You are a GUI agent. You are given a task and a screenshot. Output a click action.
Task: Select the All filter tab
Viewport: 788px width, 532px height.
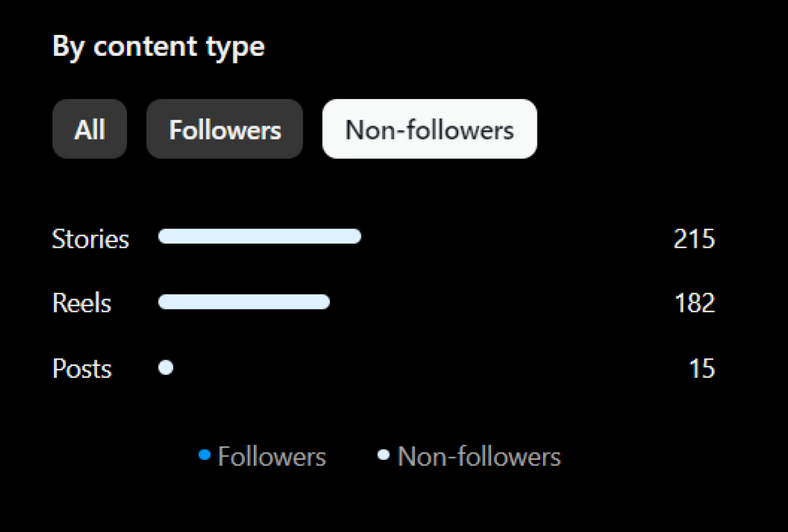(x=89, y=129)
